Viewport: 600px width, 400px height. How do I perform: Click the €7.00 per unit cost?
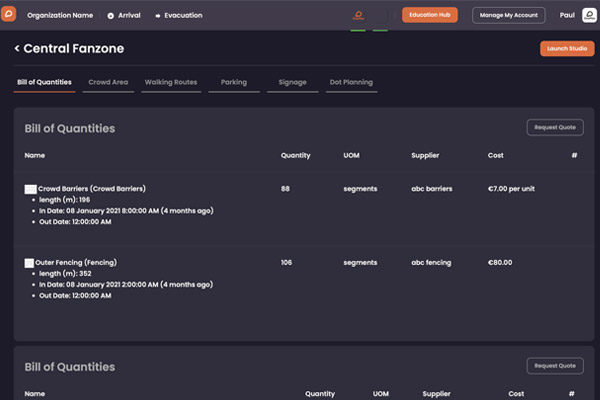point(511,189)
